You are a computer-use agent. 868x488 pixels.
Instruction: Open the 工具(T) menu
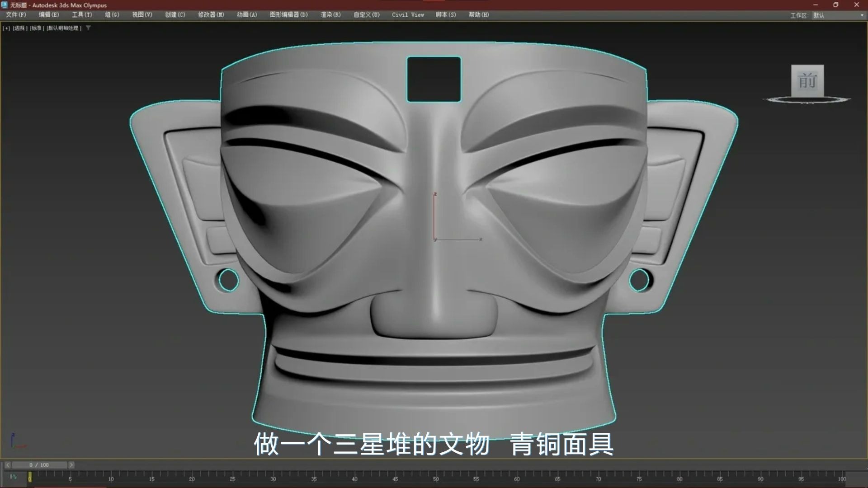[82, 15]
